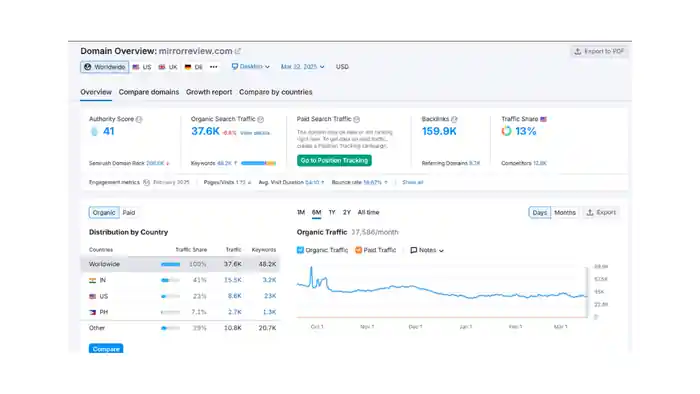The height and width of the screenshot is (394, 700).
Task: Click Backlinks info icon
Action: click(x=454, y=119)
